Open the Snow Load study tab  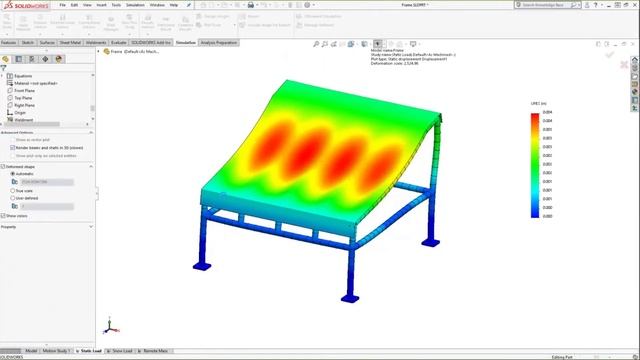[x=120, y=351]
